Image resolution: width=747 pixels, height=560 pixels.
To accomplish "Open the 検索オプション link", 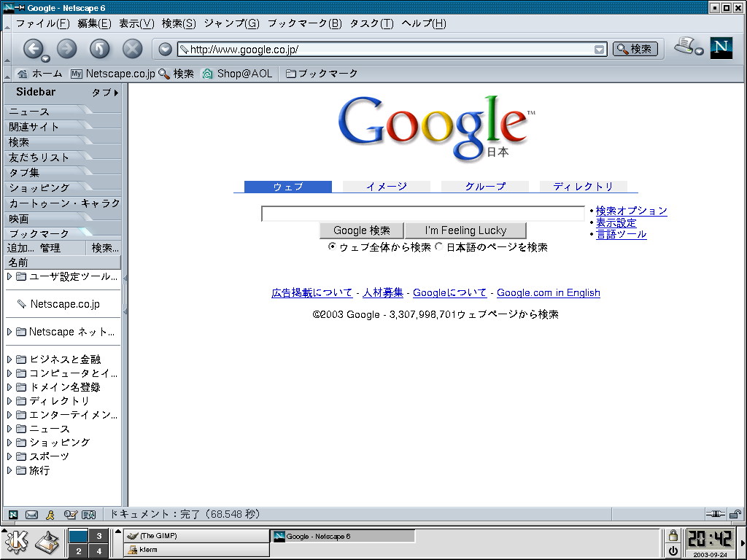I will click(x=631, y=211).
